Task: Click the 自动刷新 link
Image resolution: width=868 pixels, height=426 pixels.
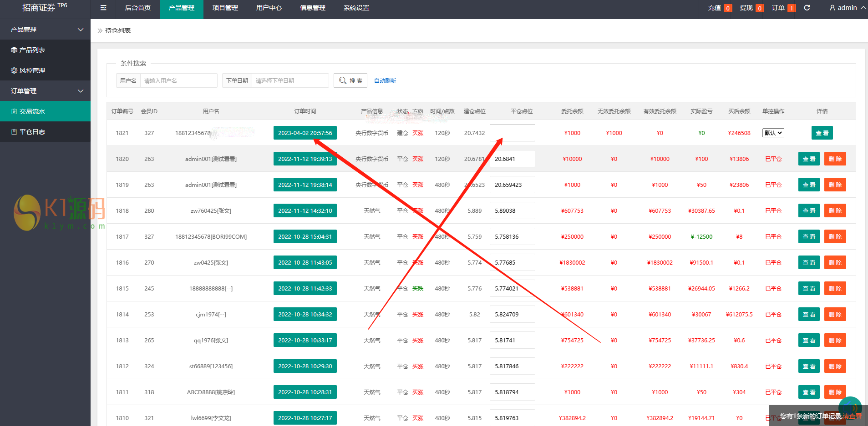Action: pos(385,80)
